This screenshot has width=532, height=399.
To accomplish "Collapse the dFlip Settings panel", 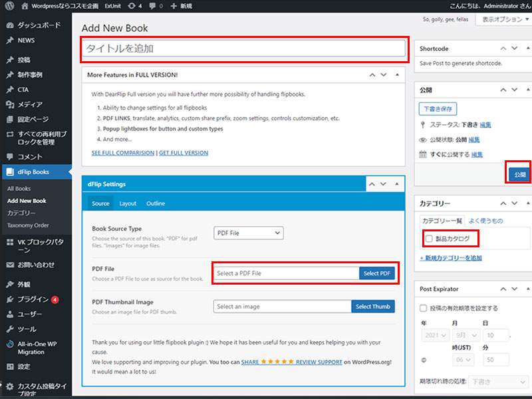I will pos(397,184).
